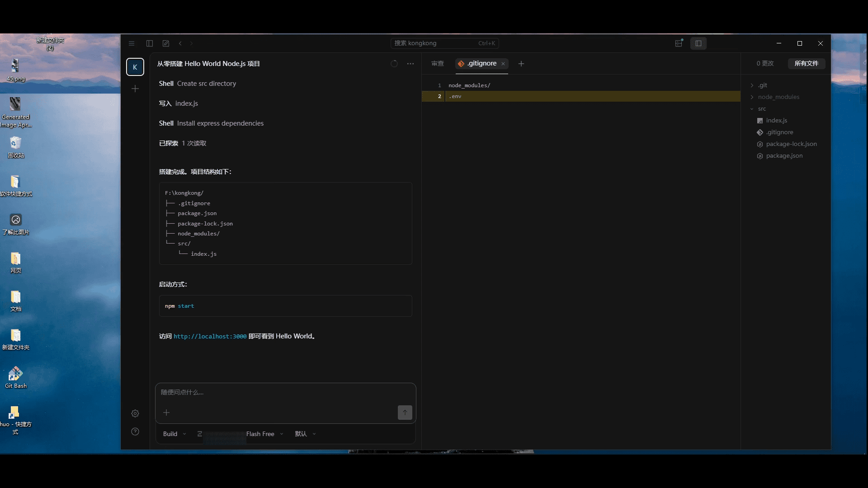The height and width of the screenshot is (488, 868).
Task: Open the 网页 desktop folder
Action: (16, 263)
